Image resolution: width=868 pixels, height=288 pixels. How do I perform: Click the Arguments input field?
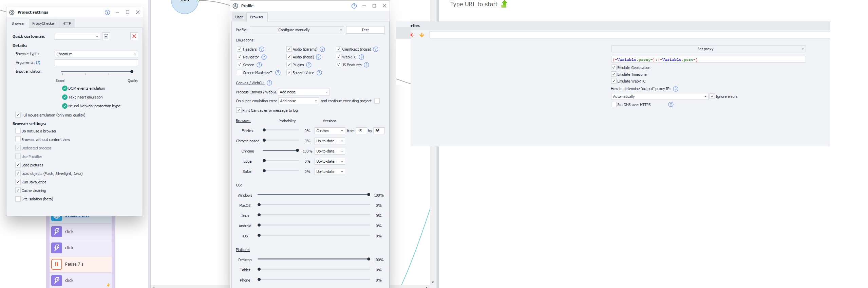click(96, 63)
